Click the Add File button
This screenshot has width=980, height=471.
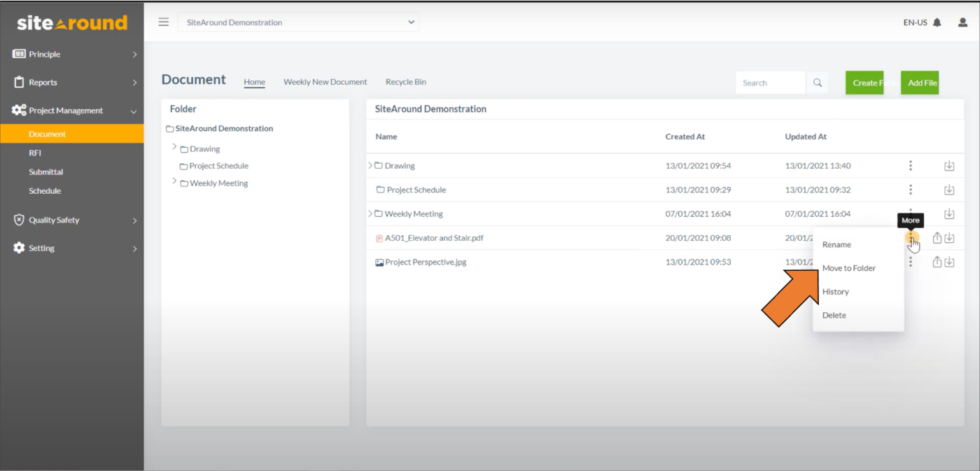point(920,82)
